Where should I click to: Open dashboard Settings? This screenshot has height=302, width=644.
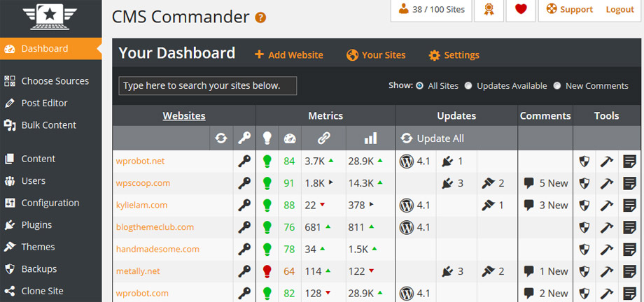(x=454, y=55)
